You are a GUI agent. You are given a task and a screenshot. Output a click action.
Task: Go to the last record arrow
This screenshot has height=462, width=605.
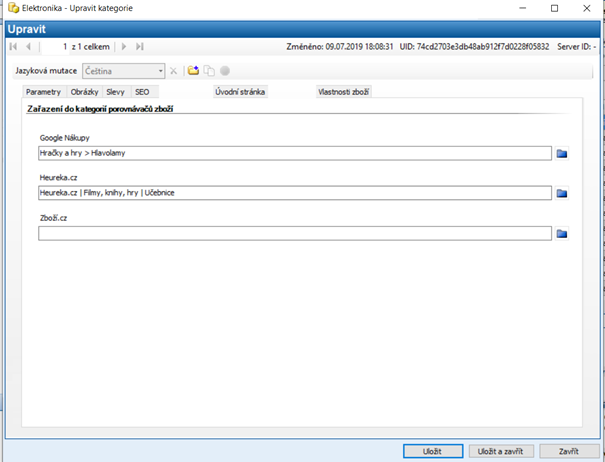(140, 46)
